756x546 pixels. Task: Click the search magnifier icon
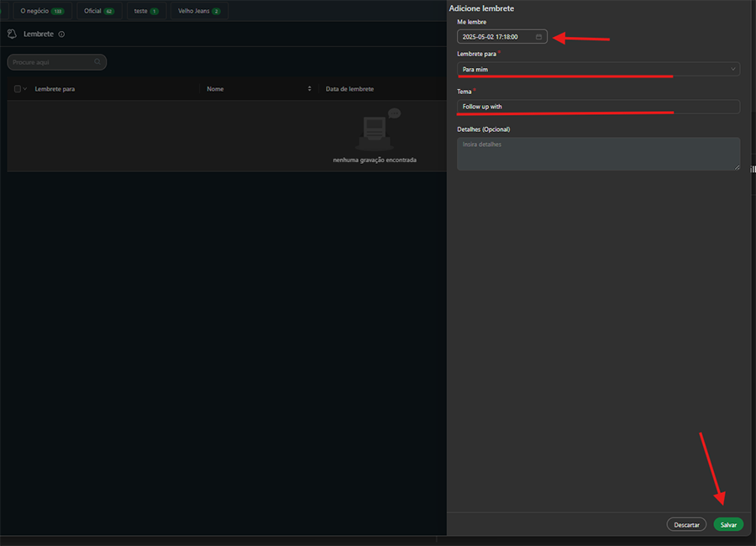[98, 62]
